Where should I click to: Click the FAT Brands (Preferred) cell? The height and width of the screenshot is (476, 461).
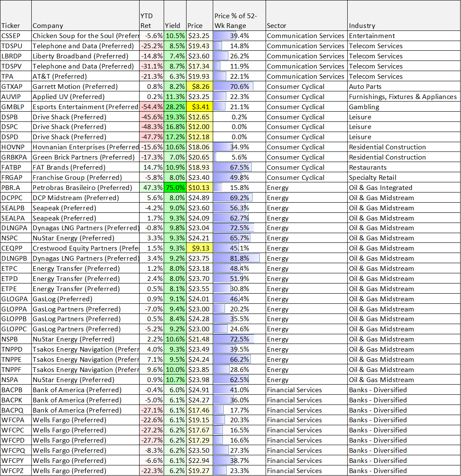pos(85,167)
